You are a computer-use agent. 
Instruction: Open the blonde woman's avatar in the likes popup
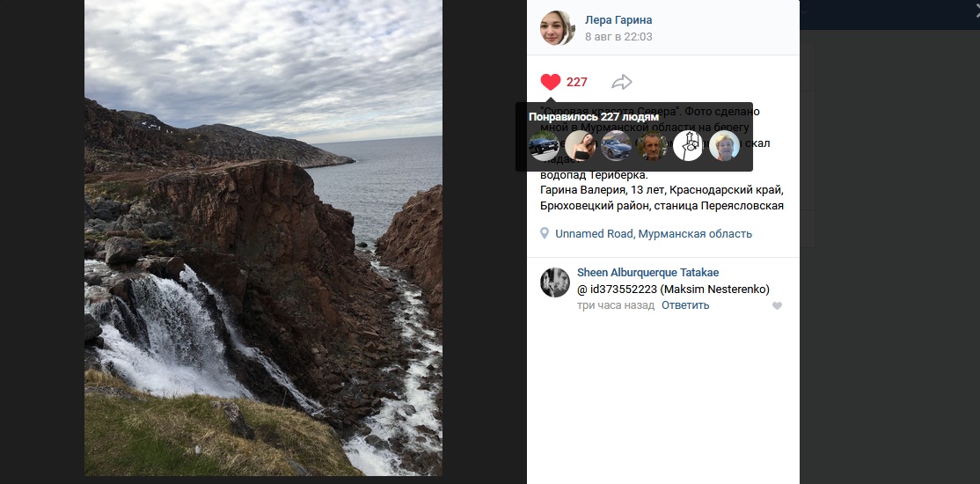pos(724,146)
